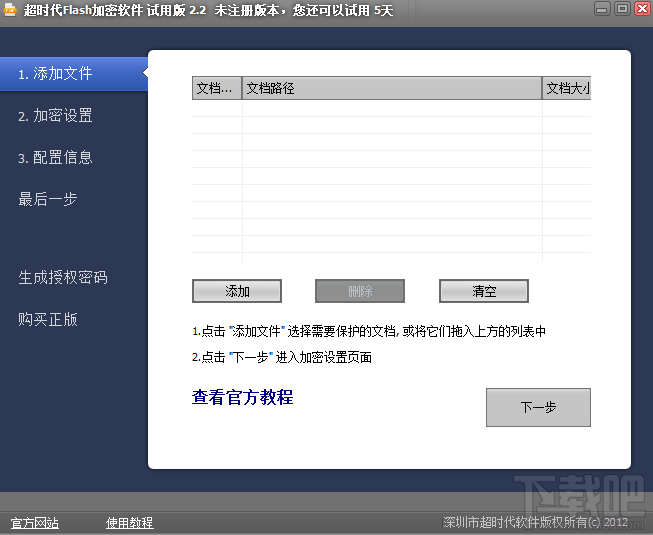The image size is (653, 535).
Task: Click the 清空 button
Action: (484, 291)
